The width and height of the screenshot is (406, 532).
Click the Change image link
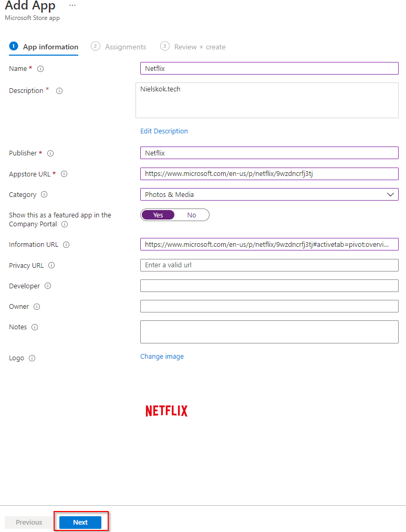coord(162,356)
